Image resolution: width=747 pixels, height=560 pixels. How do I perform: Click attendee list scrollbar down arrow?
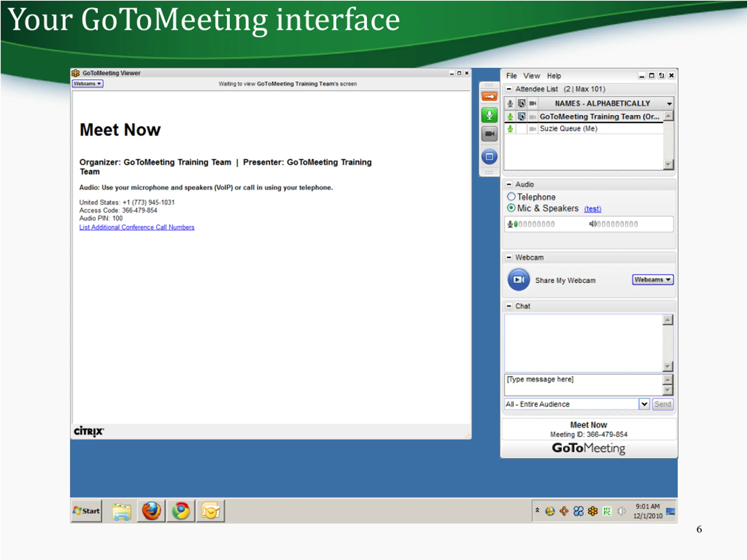click(x=668, y=164)
